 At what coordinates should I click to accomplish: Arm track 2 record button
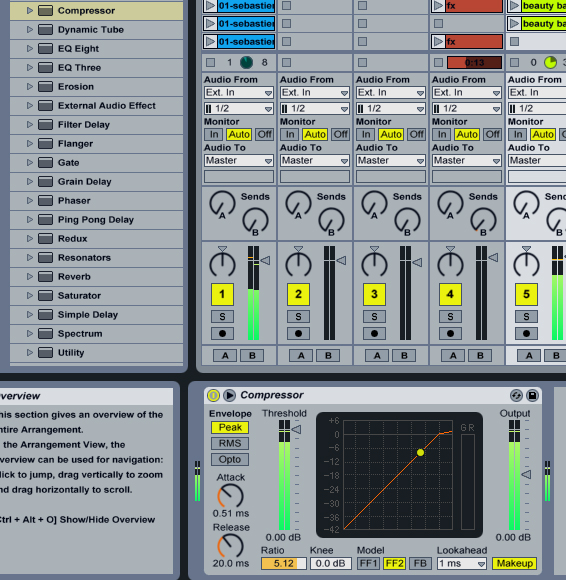coord(298,334)
